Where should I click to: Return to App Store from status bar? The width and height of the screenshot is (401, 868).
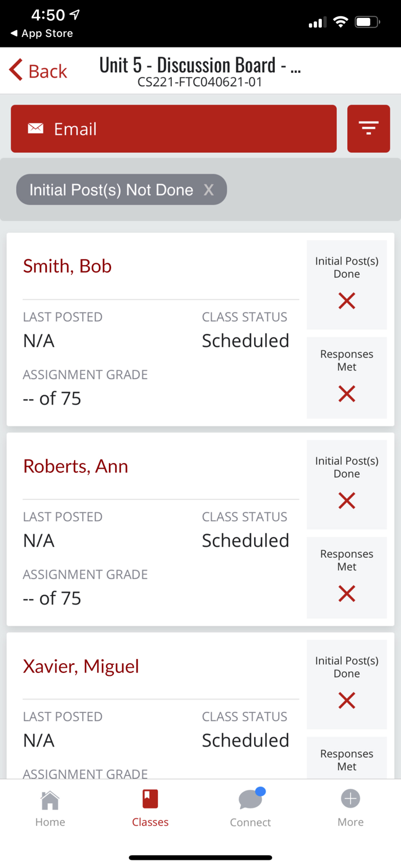[42, 34]
